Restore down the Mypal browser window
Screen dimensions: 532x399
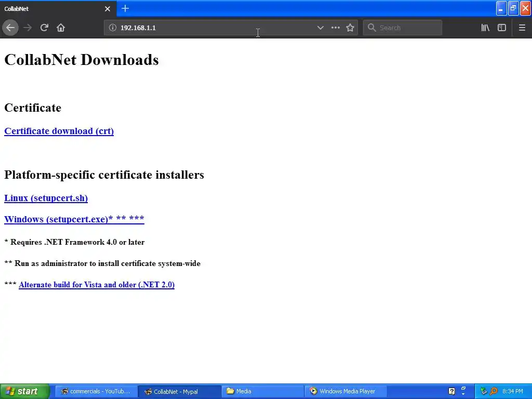[513, 8]
